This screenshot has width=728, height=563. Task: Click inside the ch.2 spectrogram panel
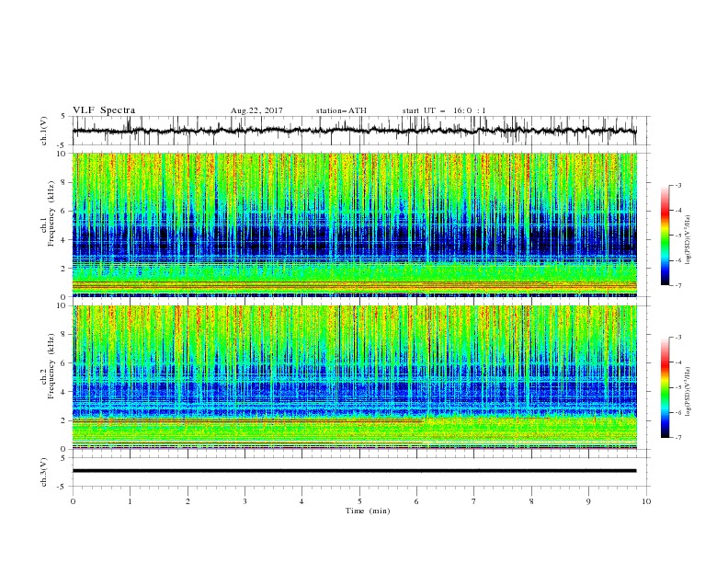pos(354,377)
